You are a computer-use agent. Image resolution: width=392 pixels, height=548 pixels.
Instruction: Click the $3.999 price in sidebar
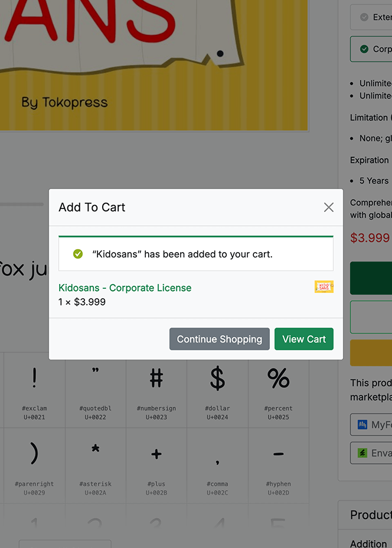(x=370, y=237)
